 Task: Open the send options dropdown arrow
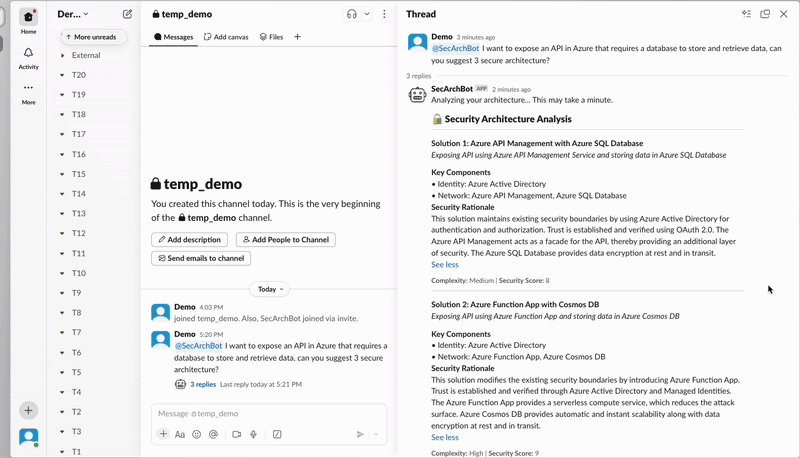377,435
